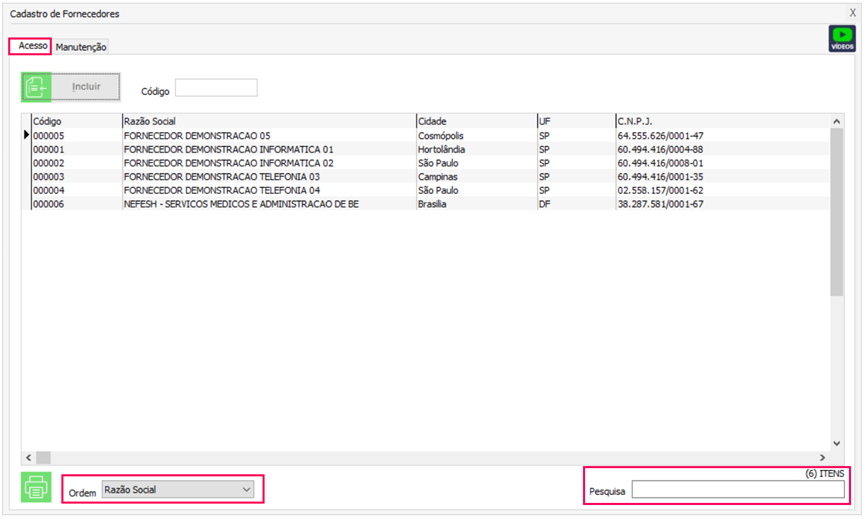
Task: Click the horizontal scrollbar right arrow
Action: pos(823,457)
